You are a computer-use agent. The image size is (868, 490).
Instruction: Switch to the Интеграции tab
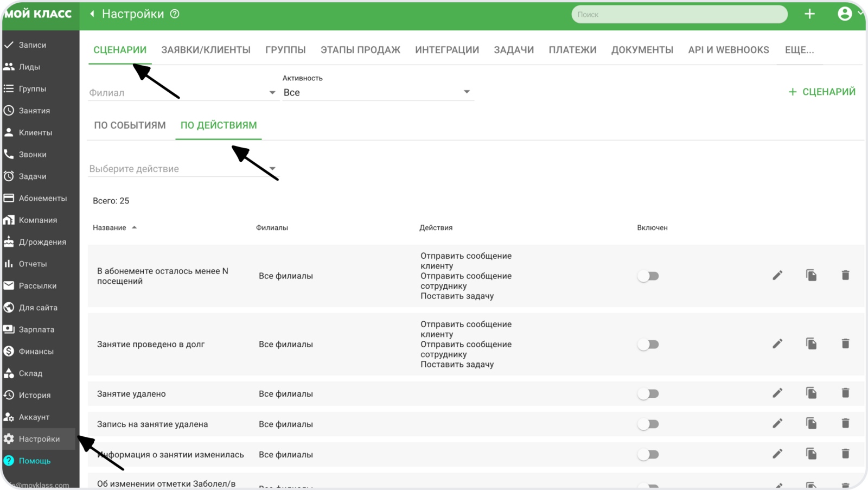[x=446, y=50]
